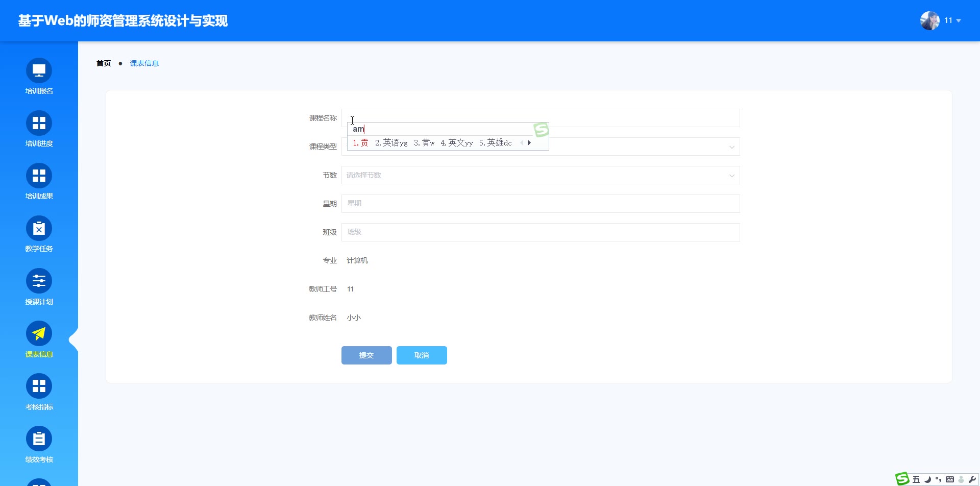Toggle the moon half-width icon on IME bar
This screenshot has width=980, height=486.
tap(927, 479)
